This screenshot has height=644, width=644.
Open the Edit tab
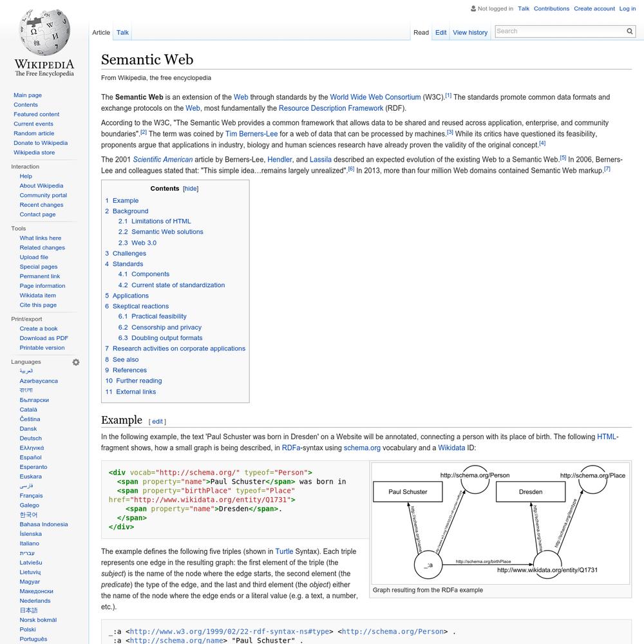[440, 32]
